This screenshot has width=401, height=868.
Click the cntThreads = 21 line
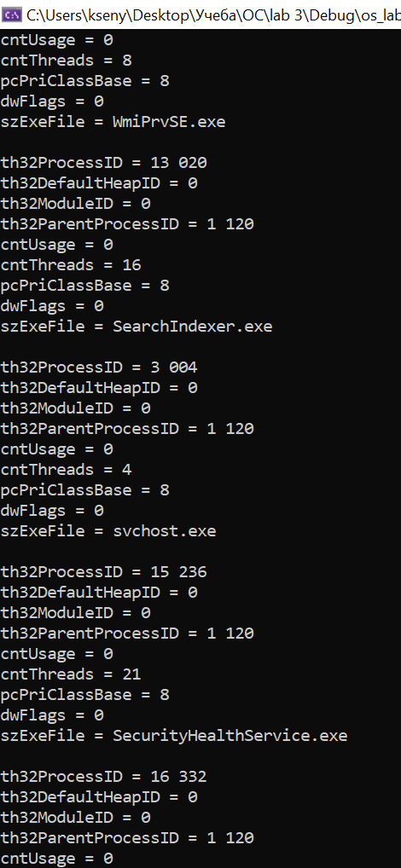(x=71, y=674)
